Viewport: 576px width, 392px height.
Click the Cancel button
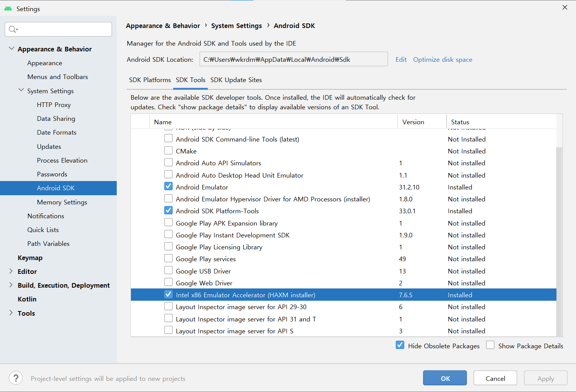pyautogui.click(x=495, y=378)
